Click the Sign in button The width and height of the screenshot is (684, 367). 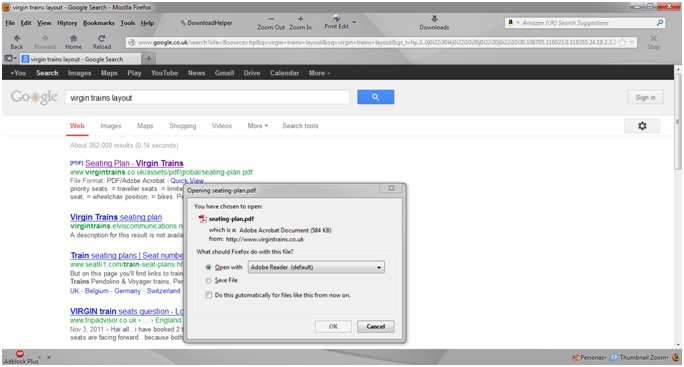646,97
